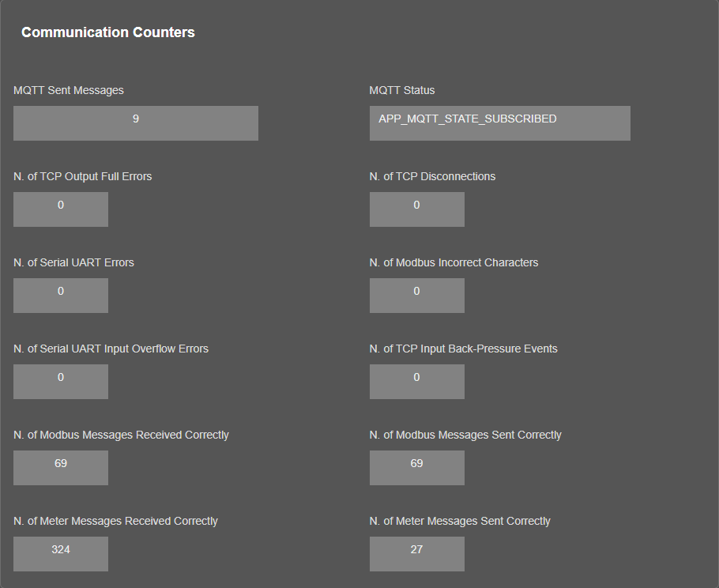
Task: Select the Serial UART Input Overflow Errors value
Action: 61,382
